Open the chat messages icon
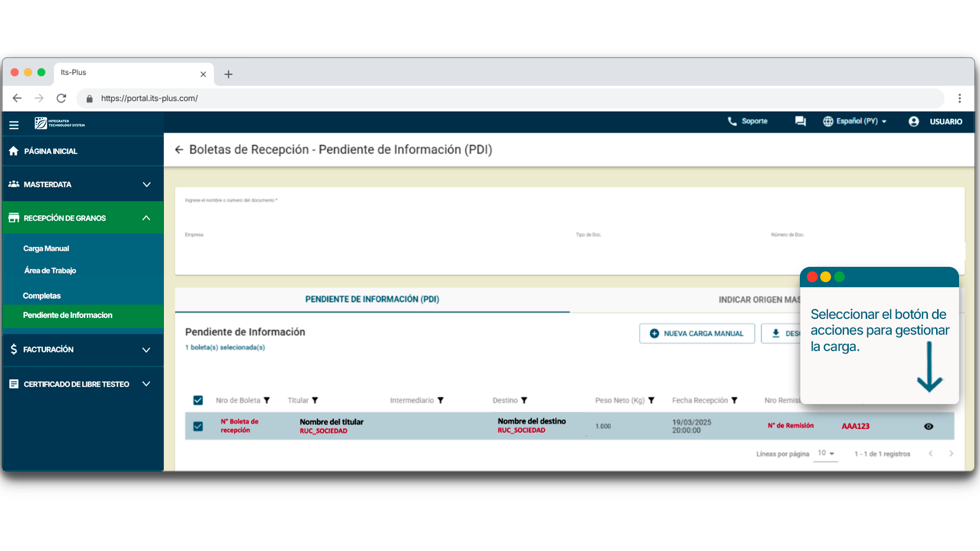Image resolution: width=980 pixels, height=551 pixels. 800,121
